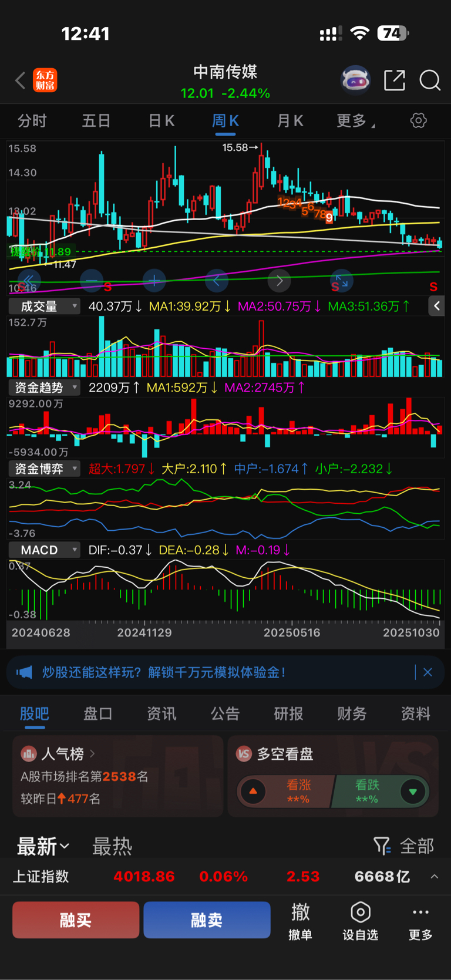Zoom in chart with plus button

click(154, 281)
